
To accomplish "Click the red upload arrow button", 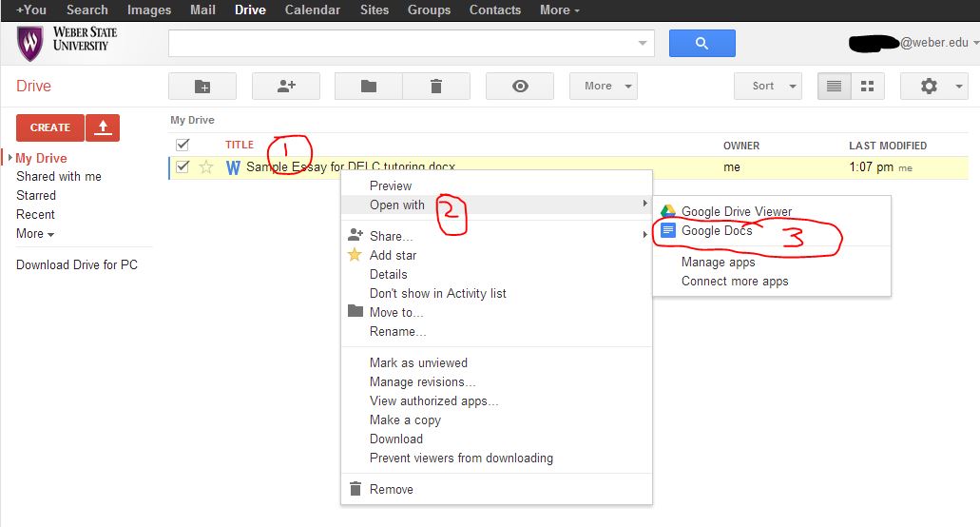I will 103,127.
